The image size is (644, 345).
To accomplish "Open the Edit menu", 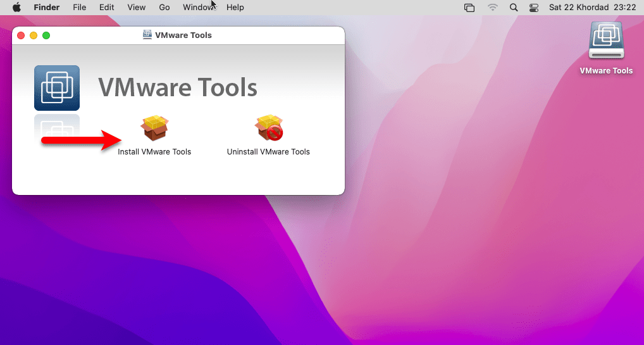I will (106, 8).
